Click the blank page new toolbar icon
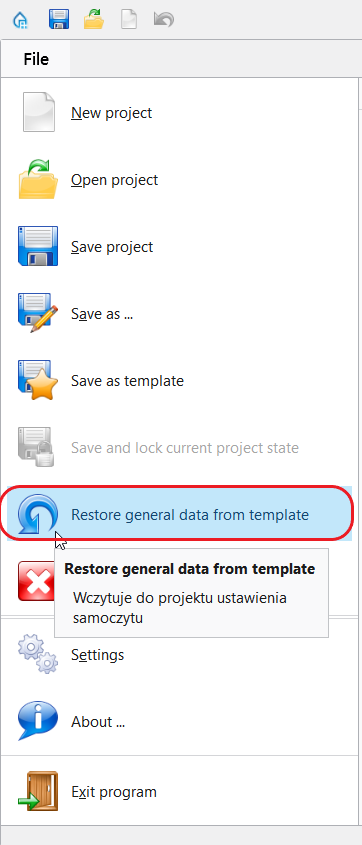This screenshot has height=845, width=362. (129, 20)
